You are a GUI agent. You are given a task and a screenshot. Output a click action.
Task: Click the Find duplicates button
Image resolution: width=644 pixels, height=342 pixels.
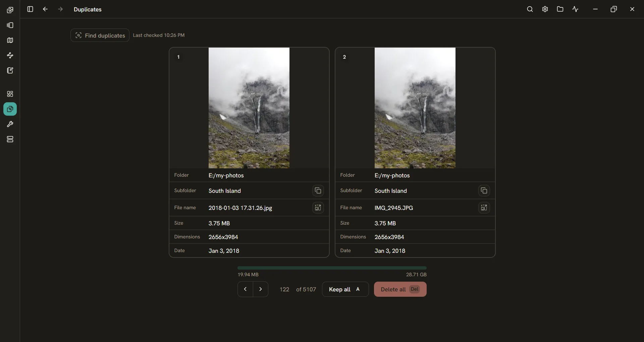[100, 35]
